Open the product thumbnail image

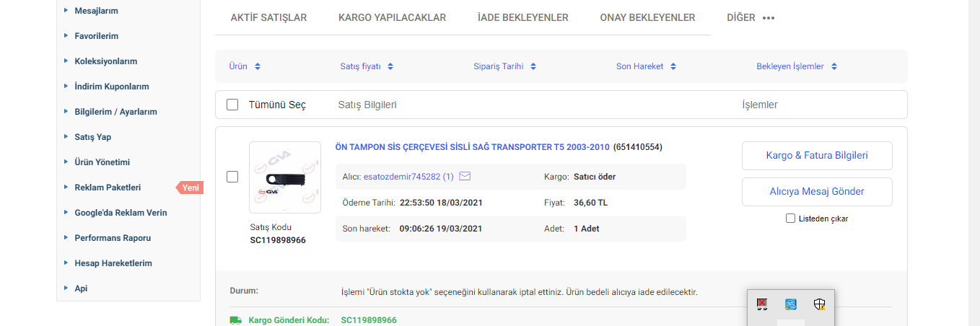285,177
